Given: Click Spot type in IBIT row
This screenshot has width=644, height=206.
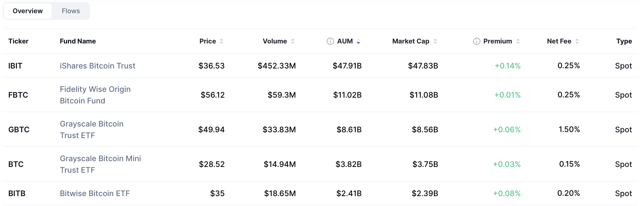Looking at the screenshot, I should 623,66.
